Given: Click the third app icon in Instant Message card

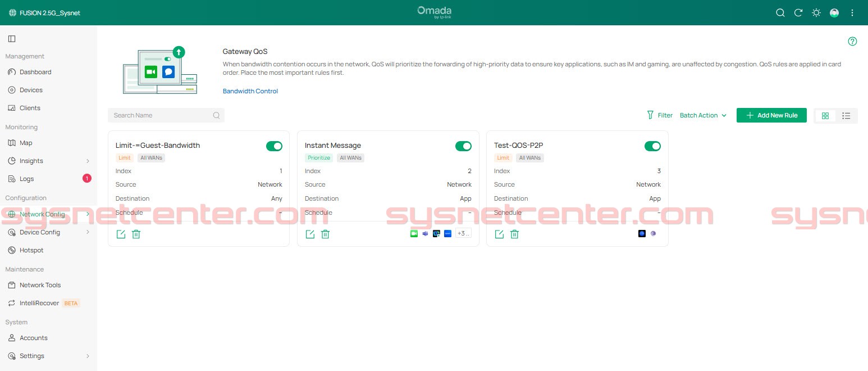Looking at the screenshot, I should point(436,234).
